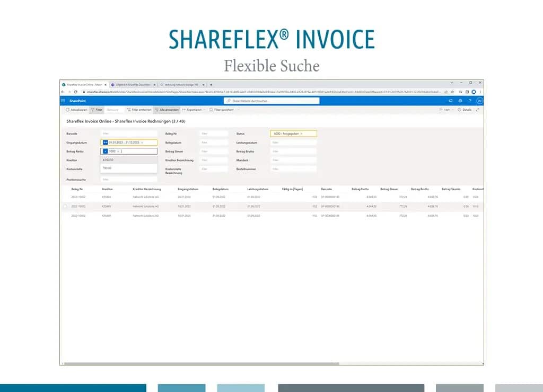Activate the Filter toolbar button
The height and width of the screenshot is (392, 543).
(95, 110)
